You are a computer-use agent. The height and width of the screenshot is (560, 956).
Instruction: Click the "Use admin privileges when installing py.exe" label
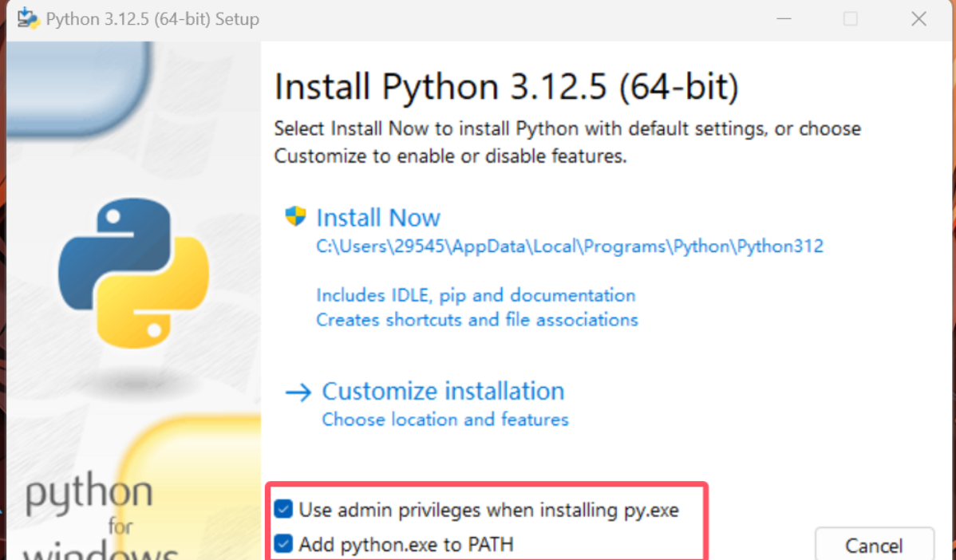[x=488, y=510]
